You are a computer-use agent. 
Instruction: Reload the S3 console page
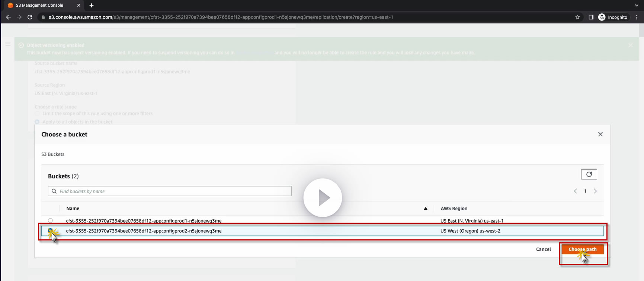tap(30, 17)
